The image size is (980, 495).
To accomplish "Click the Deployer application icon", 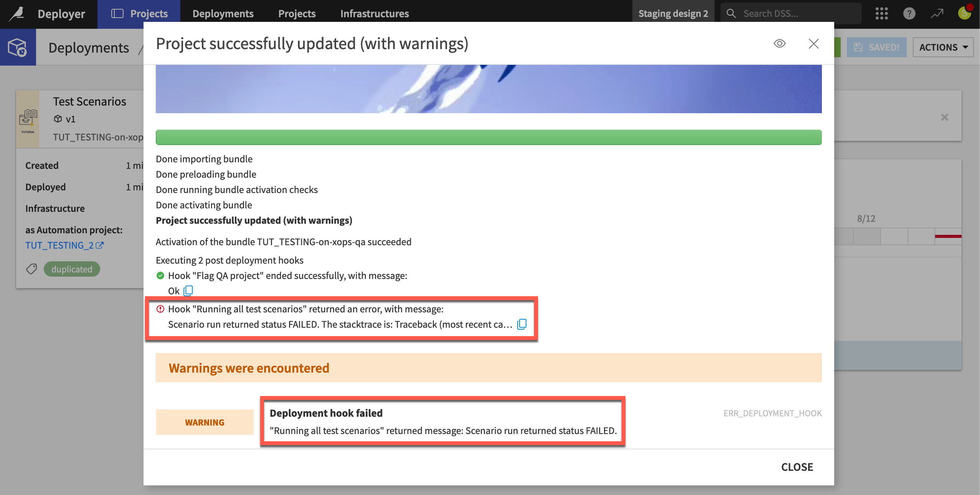I will (x=17, y=12).
